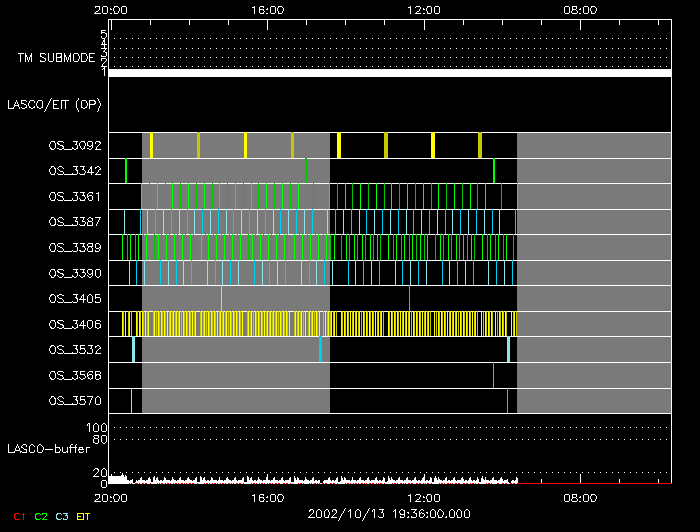Click the rightmost green marker in OS_3342 row
The image size is (700, 532).
click(494, 171)
